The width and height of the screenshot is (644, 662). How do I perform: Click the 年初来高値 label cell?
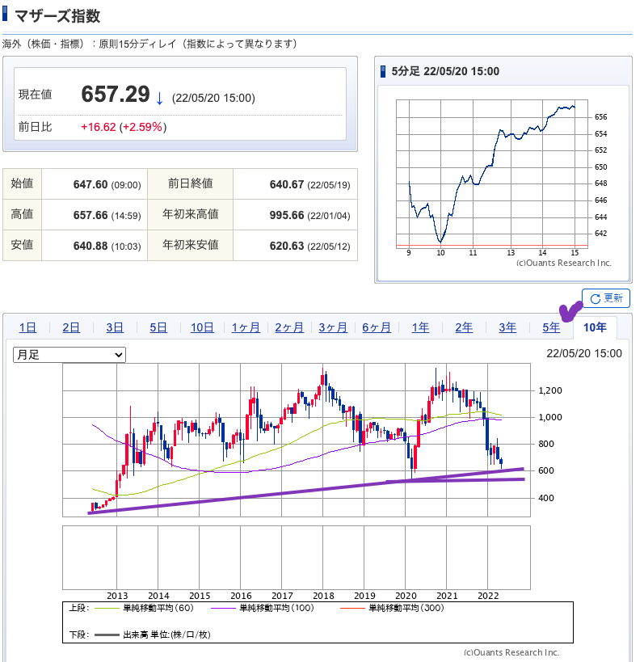[x=191, y=214]
